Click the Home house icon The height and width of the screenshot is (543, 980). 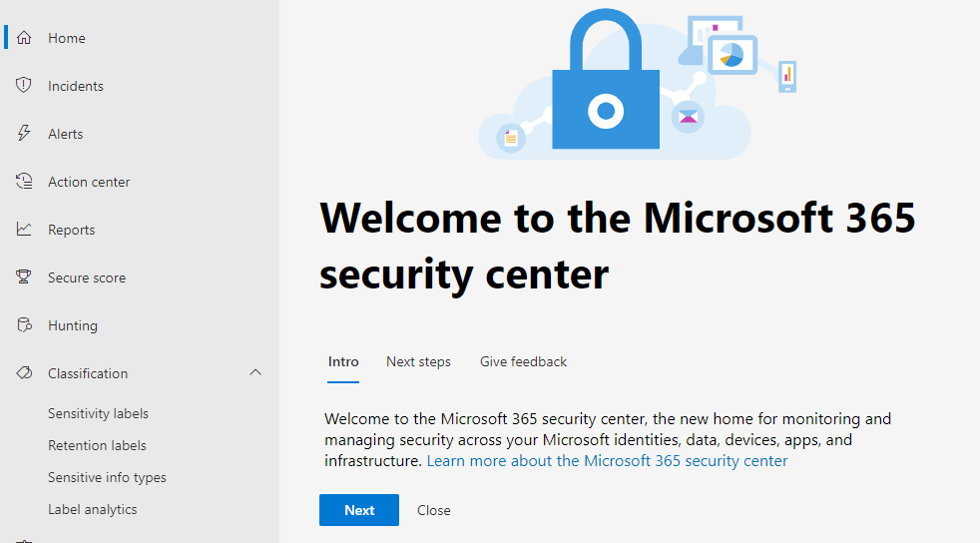click(x=24, y=38)
